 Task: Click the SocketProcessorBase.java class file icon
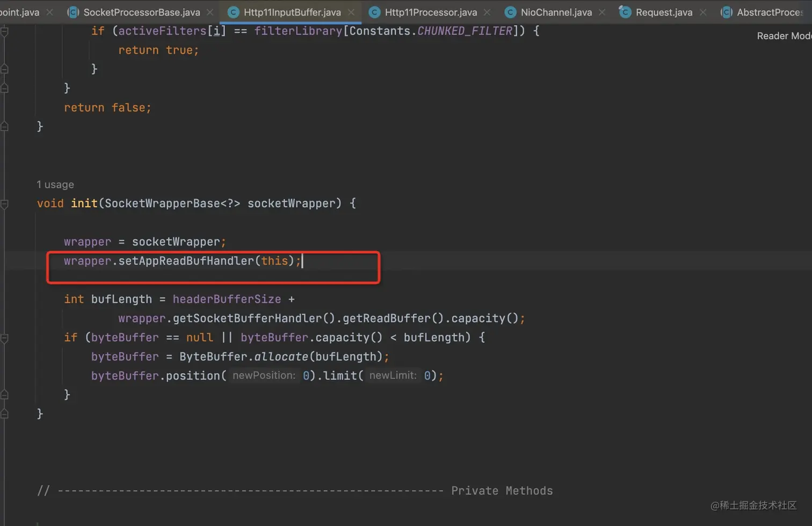73,12
